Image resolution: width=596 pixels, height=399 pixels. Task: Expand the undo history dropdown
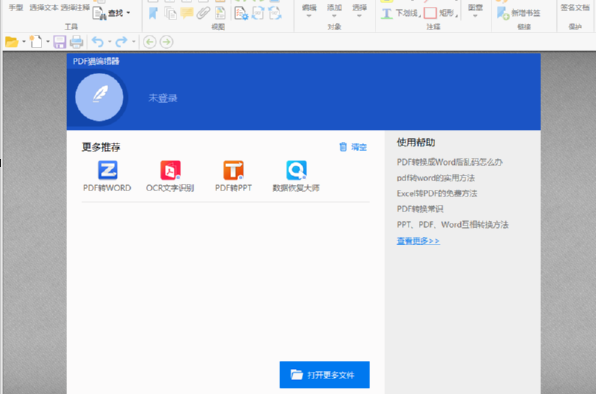[x=109, y=42]
